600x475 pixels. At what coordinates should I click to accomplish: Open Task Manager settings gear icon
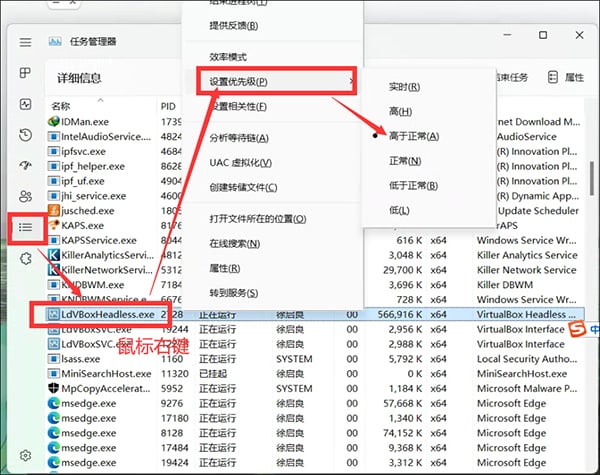pyautogui.click(x=25, y=455)
